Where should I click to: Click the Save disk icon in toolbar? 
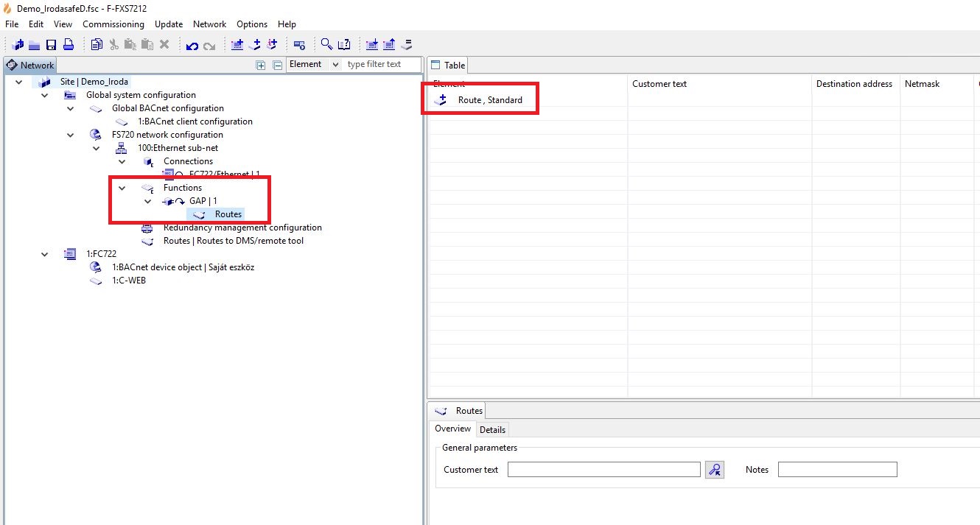click(52, 45)
